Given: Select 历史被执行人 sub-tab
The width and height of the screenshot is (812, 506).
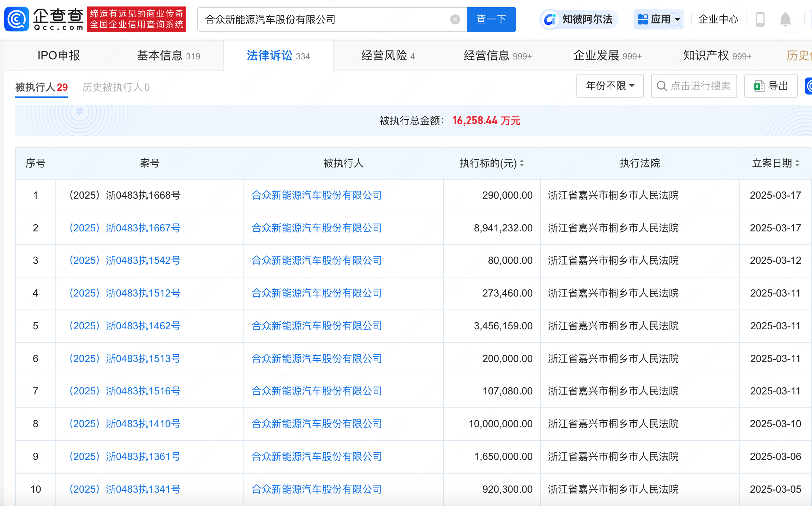Looking at the screenshot, I should pyautogui.click(x=116, y=87).
